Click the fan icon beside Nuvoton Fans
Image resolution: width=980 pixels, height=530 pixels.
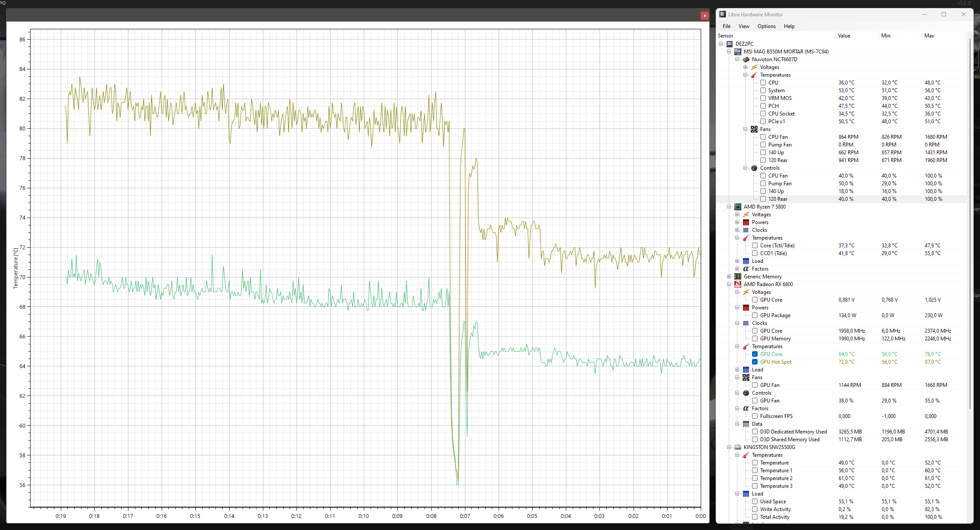point(754,129)
